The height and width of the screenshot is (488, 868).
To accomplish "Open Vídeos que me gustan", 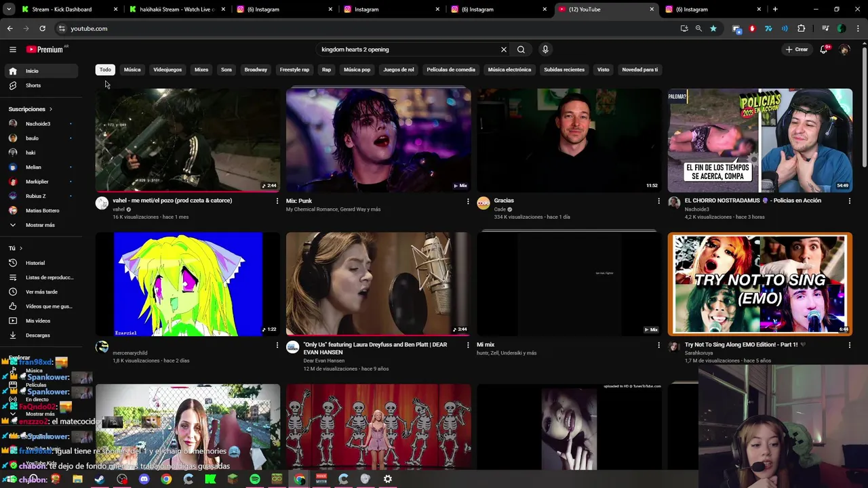I will 41,306.
